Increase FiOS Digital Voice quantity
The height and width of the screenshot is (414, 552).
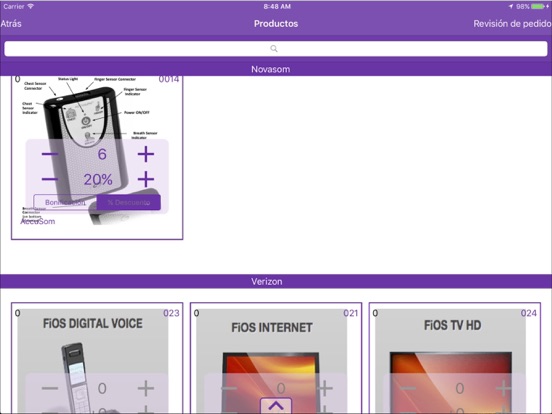(146, 388)
